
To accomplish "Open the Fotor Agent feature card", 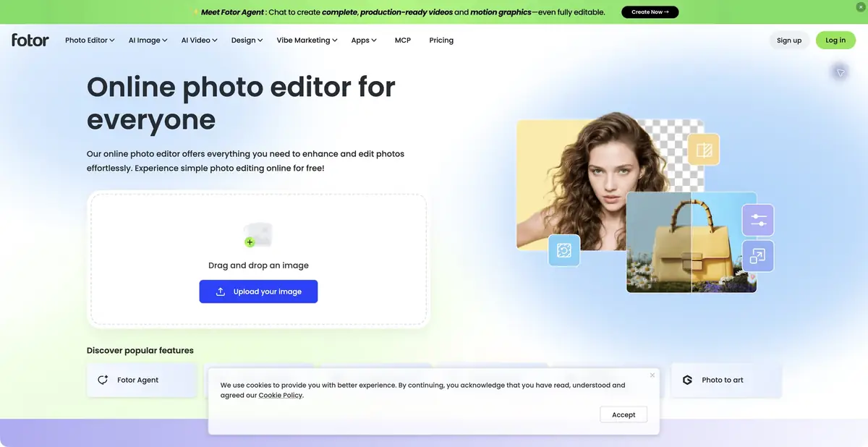I will pos(142,380).
